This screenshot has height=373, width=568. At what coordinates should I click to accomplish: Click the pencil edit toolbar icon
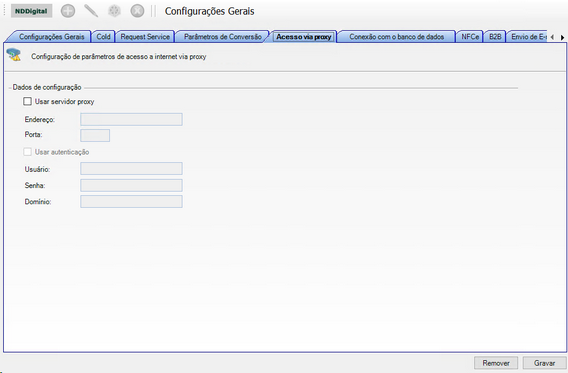(x=91, y=11)
